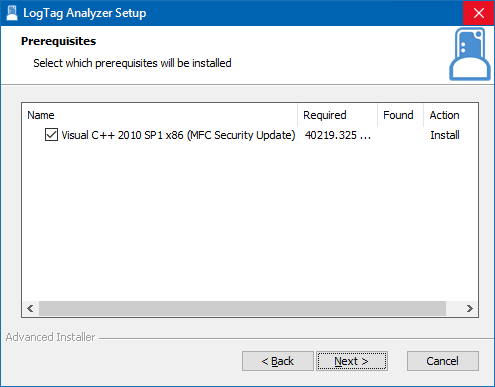Click the horizontal scrollbar thumb
Image resolution: width=495 pixels, height=387 pixels.
242,308
